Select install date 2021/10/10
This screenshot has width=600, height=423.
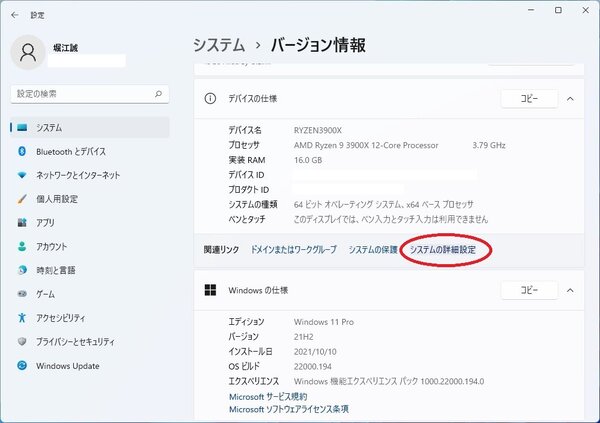point(315,351)
